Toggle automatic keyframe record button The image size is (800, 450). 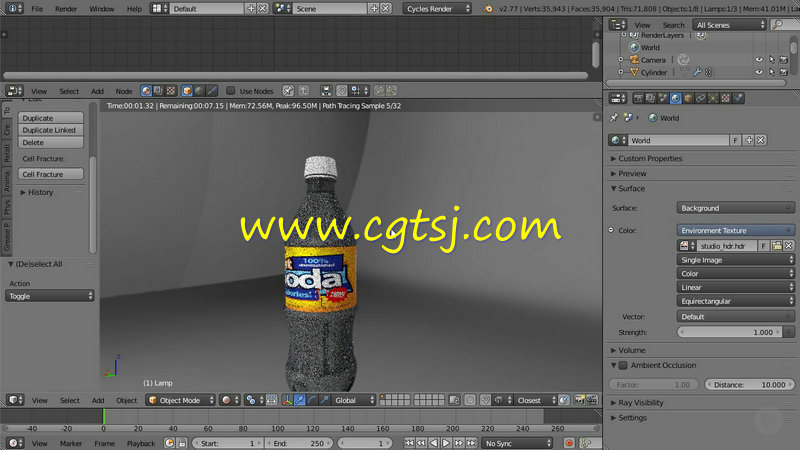569,443
